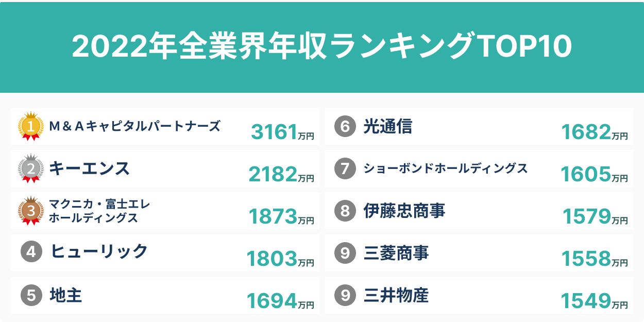Click the number 6 rank badge

coord(345,127)
